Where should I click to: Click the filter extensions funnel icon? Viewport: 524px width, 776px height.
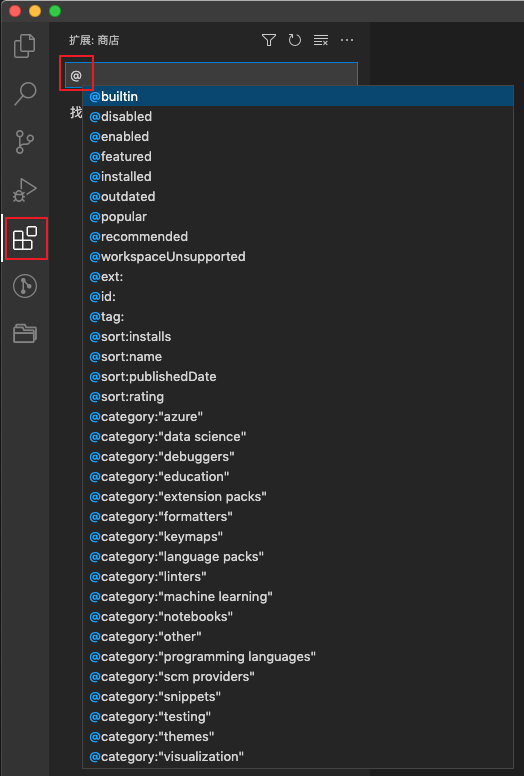(269, 40)
